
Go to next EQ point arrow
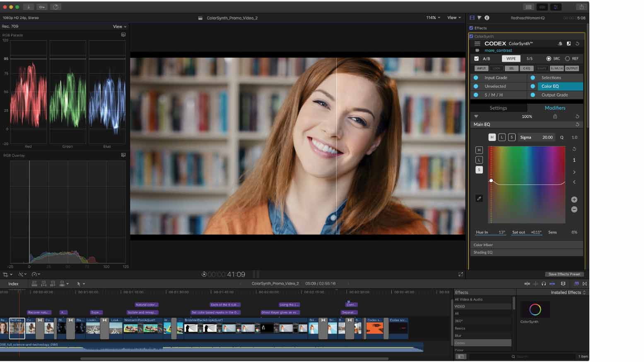point(574,172)
